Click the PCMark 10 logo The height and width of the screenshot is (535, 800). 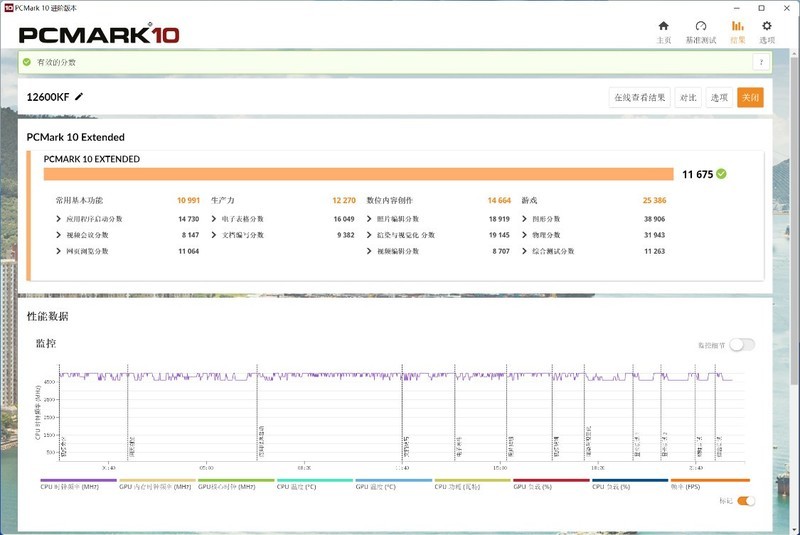pyautogui.click(x=99, y=34)
